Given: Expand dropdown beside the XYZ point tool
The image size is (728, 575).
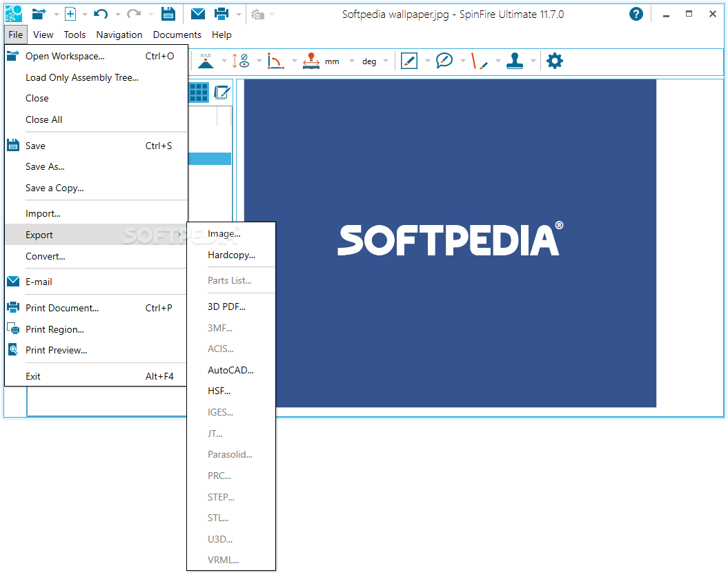Looking at the screenshot, I should tap(224, 61).
